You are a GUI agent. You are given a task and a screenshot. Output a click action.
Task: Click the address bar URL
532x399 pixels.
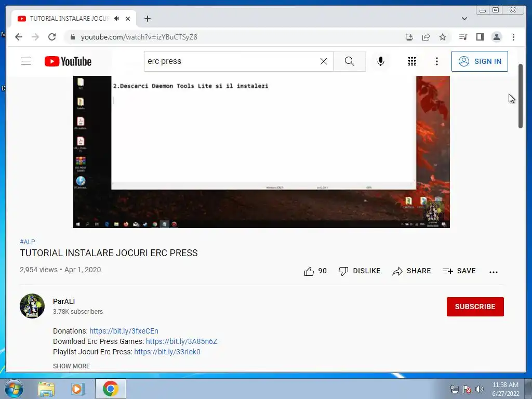[139, 37]
